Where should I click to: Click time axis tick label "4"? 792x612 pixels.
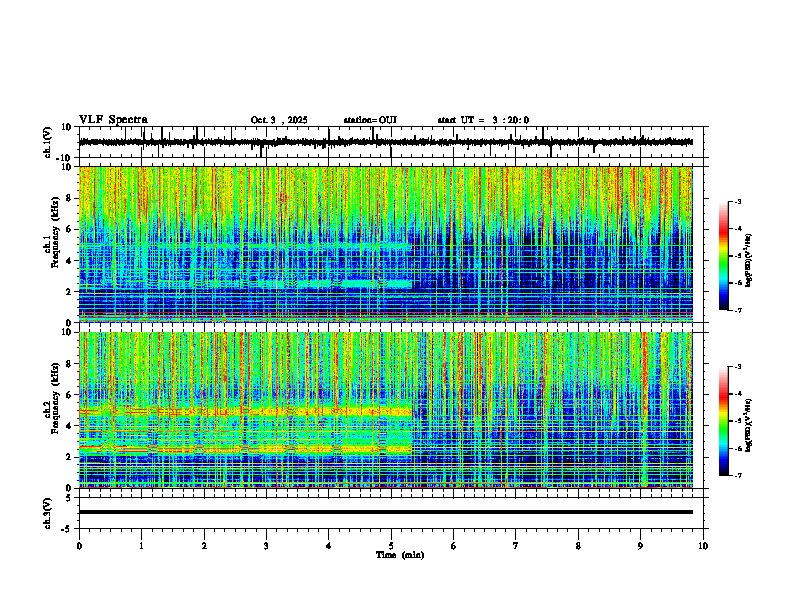(x=329, y=546)
